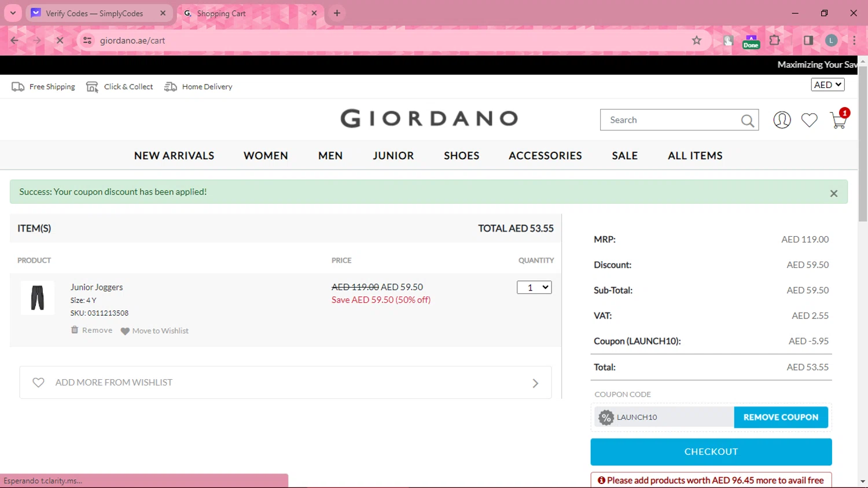
Task: Open the user account icon
Action: 782,120
